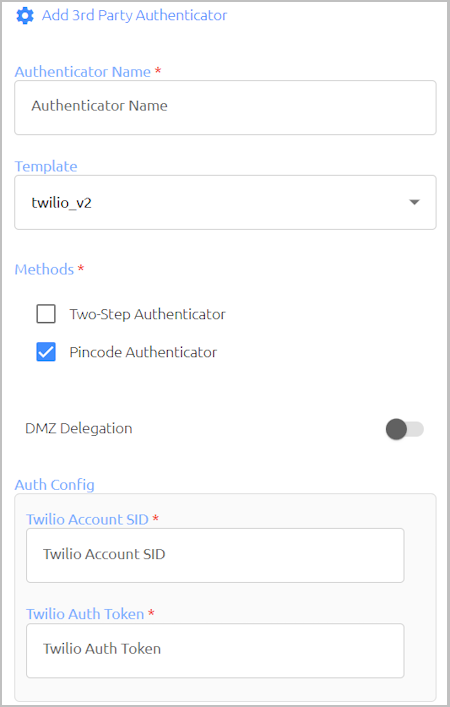Check the Two-Step Authenticator checkbox

click(46, 314)
